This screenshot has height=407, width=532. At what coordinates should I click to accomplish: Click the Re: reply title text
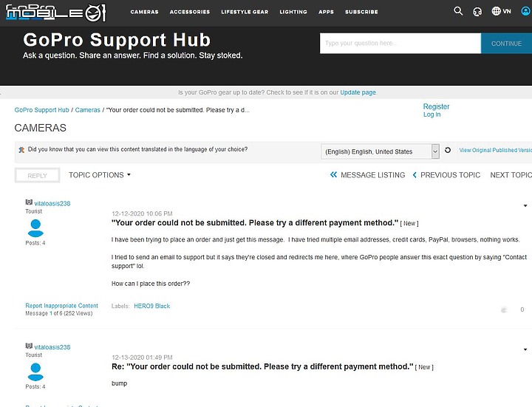(262, 366)
